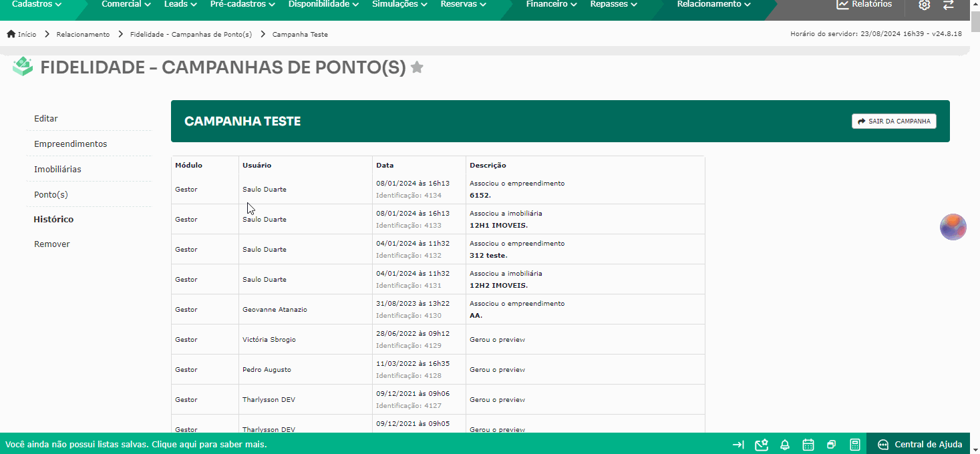
Task: Click the Usuário column header
Action: [x=257, y=166]
